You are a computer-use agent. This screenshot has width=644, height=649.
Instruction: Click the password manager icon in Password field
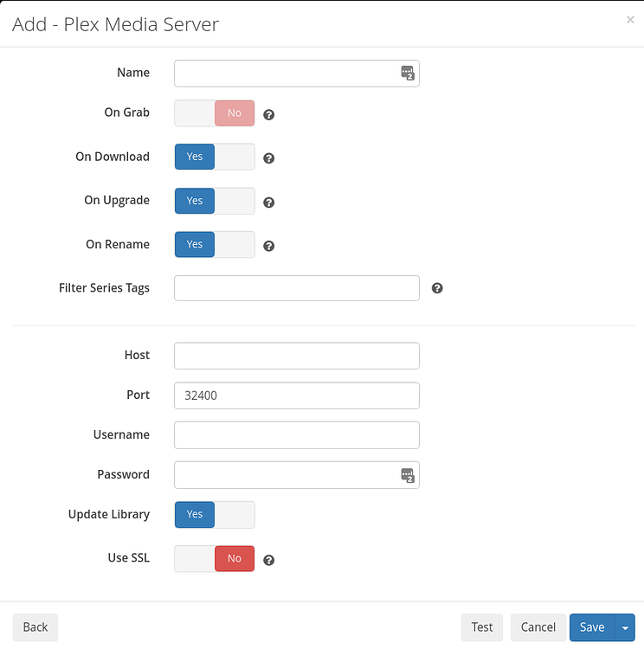coord(408,475)
